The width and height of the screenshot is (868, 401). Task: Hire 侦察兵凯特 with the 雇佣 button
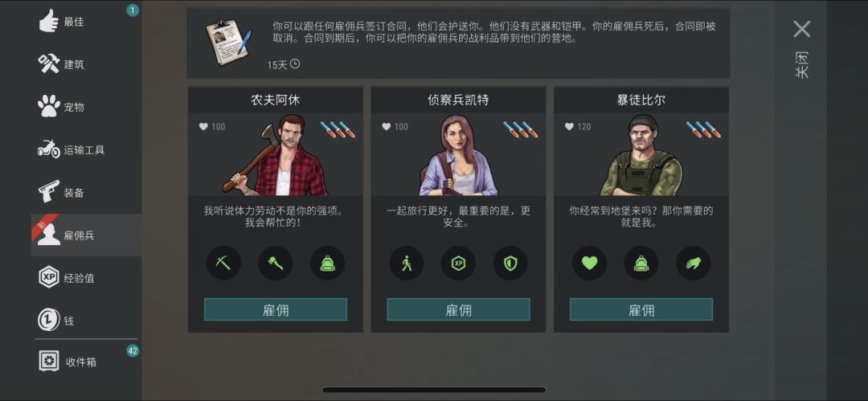(x=458, y=309)
